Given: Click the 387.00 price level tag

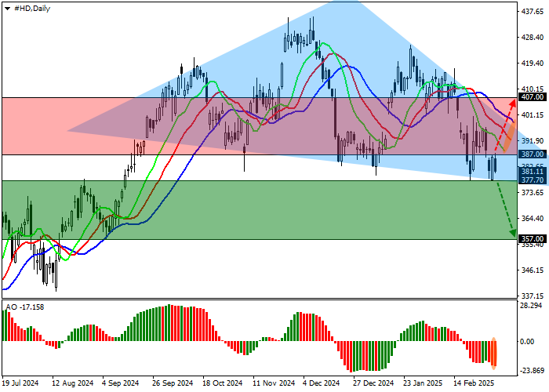Looking at the screenshot, I should point(532,154).
